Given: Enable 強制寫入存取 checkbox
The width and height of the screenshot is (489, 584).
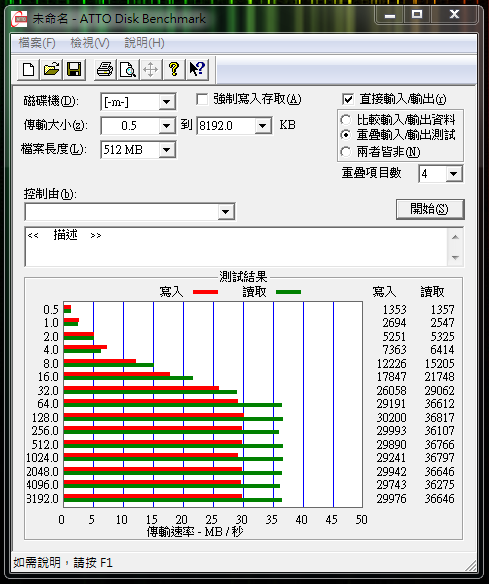Looking at the screenshot, I should click(202, 99).
